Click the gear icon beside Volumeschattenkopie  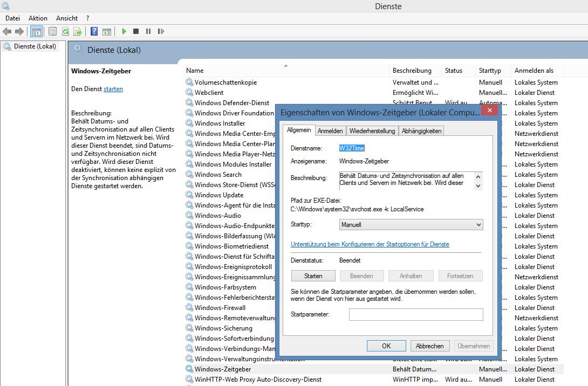(189, 82)
